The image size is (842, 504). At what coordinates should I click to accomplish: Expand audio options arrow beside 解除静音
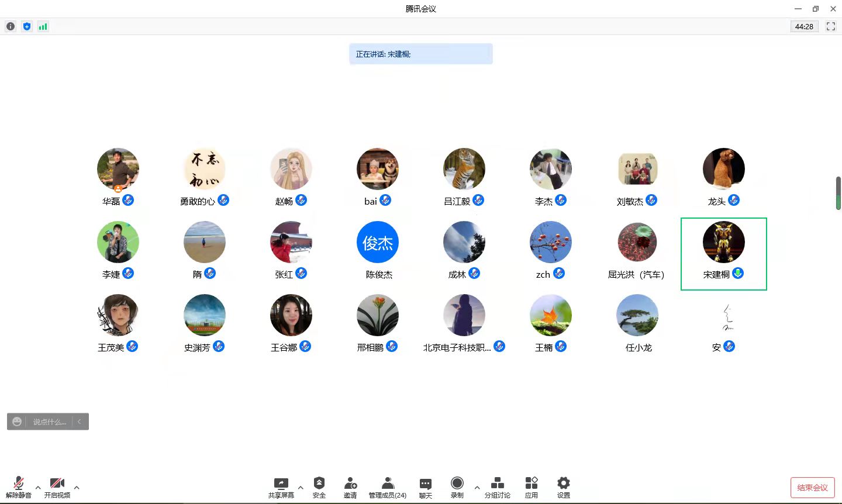[38, 487]
